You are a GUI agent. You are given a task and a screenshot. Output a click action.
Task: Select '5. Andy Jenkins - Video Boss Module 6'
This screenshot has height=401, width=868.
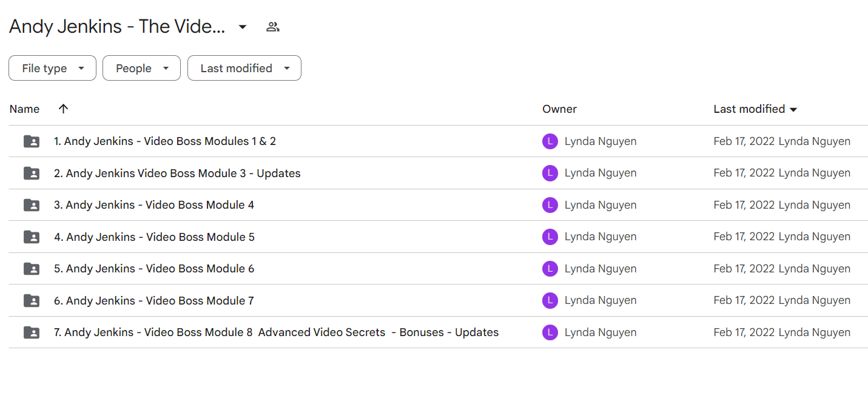click(154, 269)
